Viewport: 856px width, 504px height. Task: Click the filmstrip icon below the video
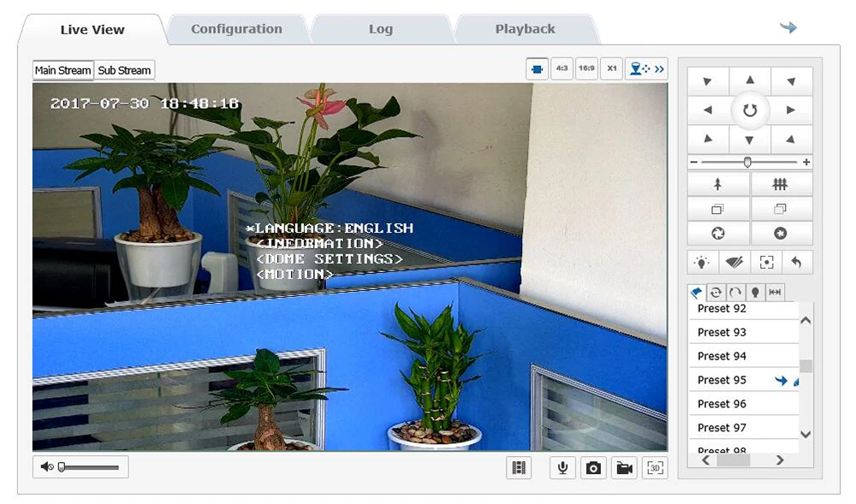pos(519,467)
